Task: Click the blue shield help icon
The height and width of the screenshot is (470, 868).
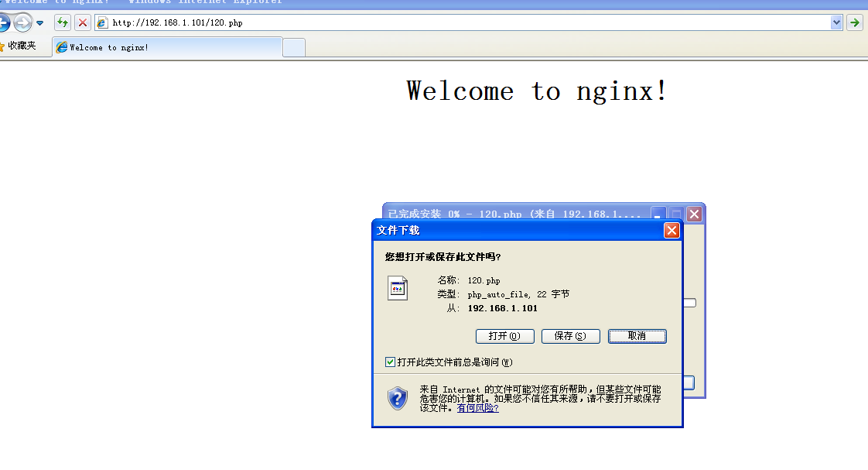Action: coord(398,398)
